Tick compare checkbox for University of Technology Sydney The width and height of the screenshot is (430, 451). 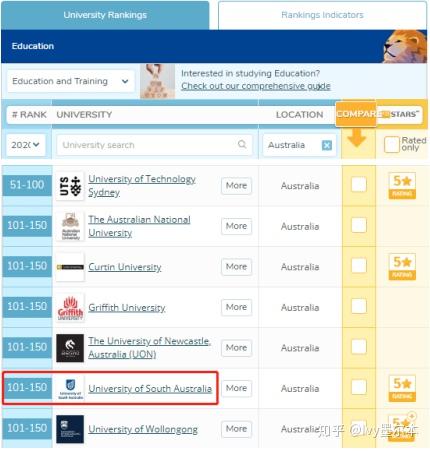pyautogui.click(x=359, y=184)
